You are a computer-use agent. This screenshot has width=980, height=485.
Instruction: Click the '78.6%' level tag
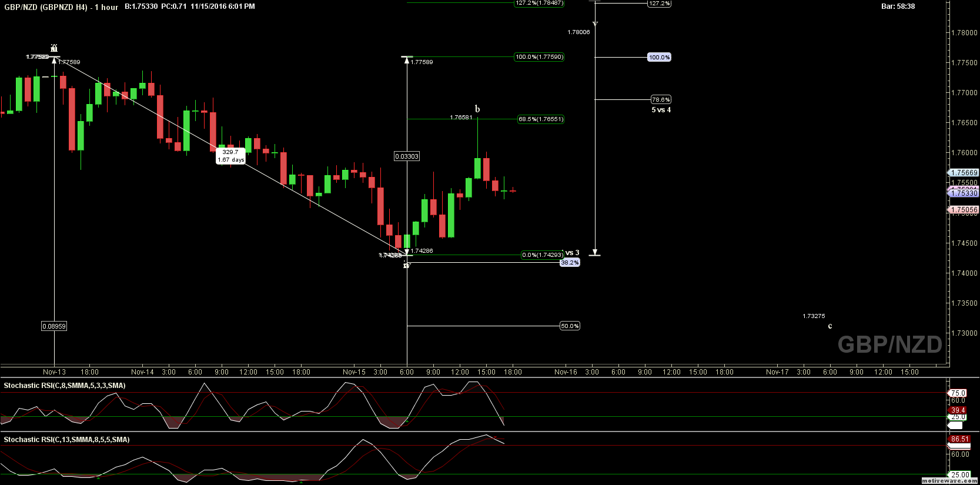pos(661,100)
